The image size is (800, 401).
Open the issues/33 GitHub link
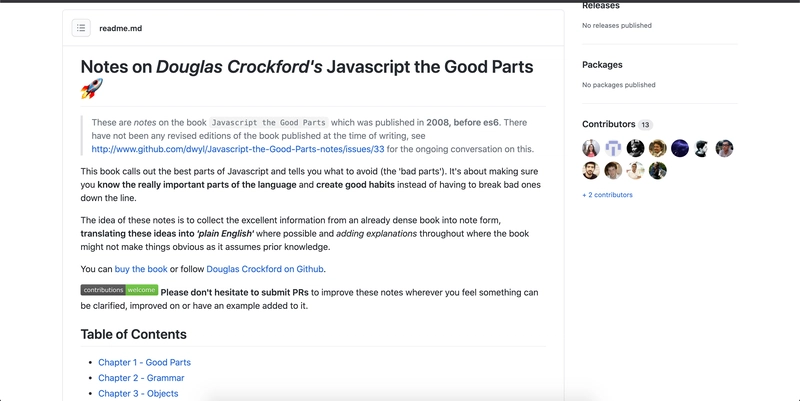[238, 149]
